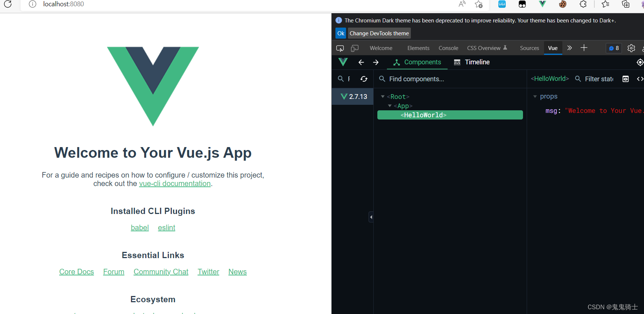Add a new DevTools tool tab

pyautogui.click(x=584, y=48)
